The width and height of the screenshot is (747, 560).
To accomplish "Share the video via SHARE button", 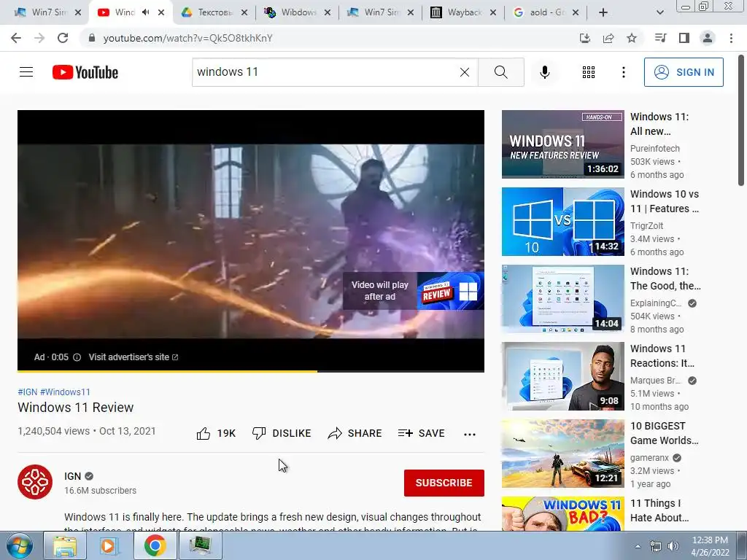I will [x=355, y=433].
